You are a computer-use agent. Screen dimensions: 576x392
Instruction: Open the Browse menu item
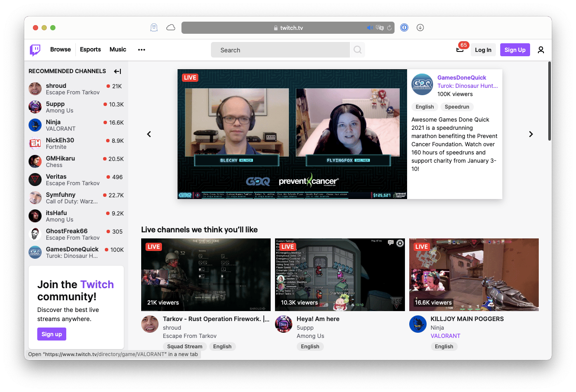click(x=61, y=49)
